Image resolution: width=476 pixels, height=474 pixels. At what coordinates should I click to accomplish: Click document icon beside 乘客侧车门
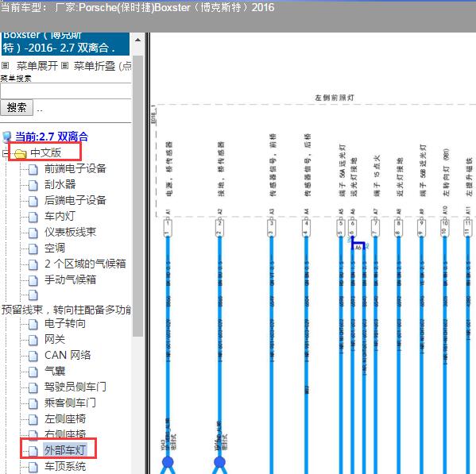pos(33,403)
